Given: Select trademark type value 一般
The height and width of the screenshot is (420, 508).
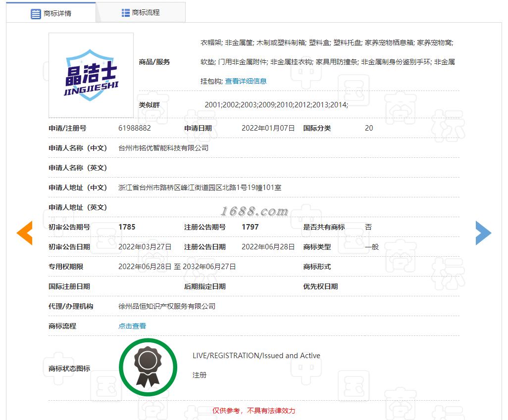Looking at the screenshot, I should pyautogui.click(x=372, y=247).
